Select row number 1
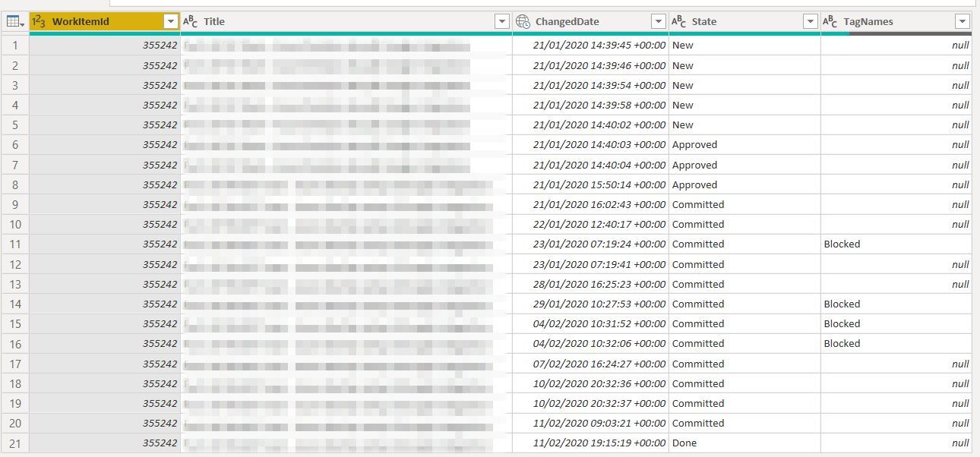Viewport: 980px width, 457px height. coord(14,46)
